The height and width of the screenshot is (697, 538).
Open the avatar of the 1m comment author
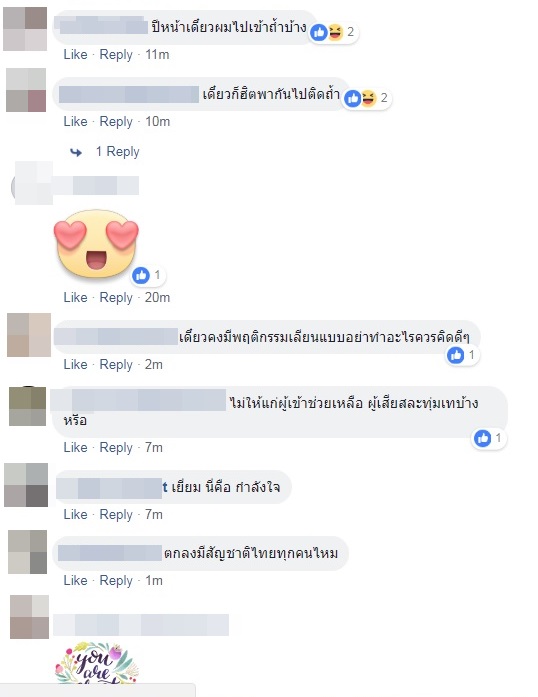click(x=28, y=552)
